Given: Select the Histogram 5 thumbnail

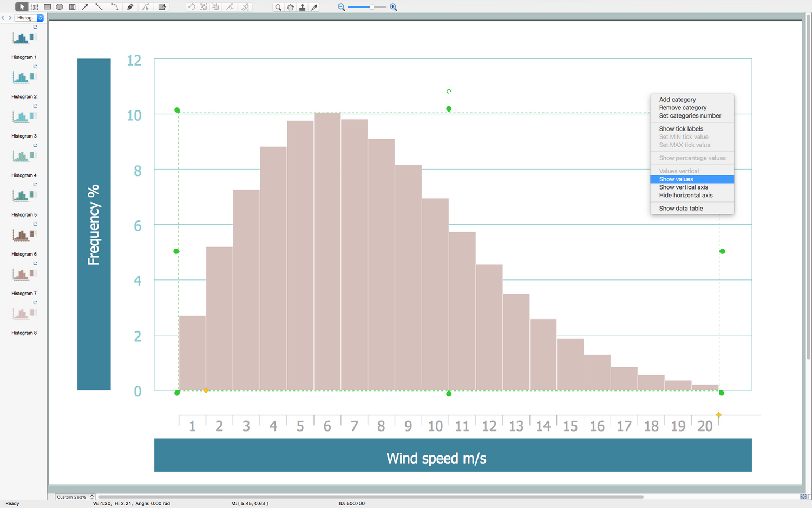Looking at the screenshot, I should click(x=24, y=196).
